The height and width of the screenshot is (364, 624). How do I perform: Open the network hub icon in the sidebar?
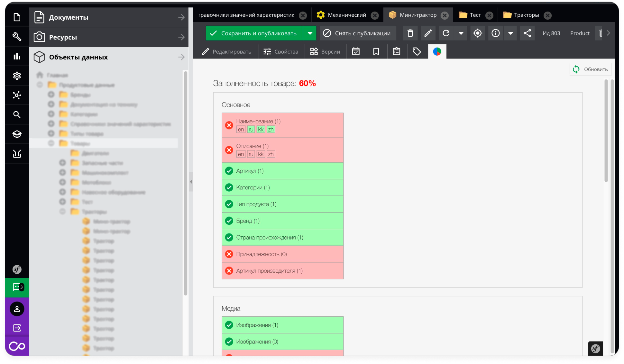tap(17, 95)
